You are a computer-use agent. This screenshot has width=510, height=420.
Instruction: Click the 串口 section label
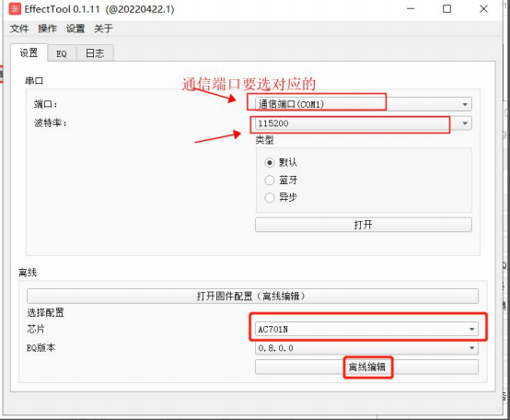[x=34, y=81]
